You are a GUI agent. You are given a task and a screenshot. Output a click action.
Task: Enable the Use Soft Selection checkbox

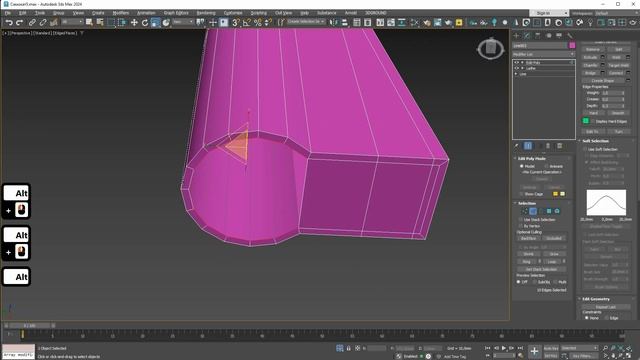pos(584,149)
